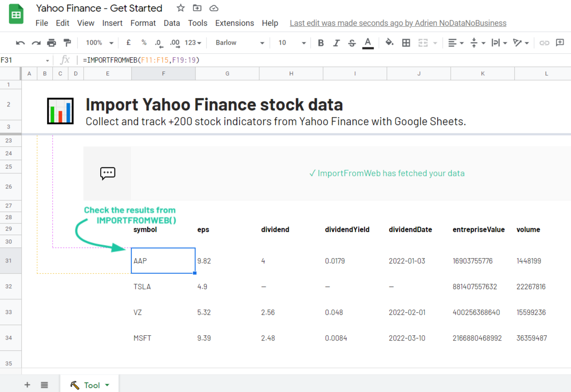The image size is (571, 392).
Task: Redo the last action
Action: pyautogui.click(x=36, y=43)
